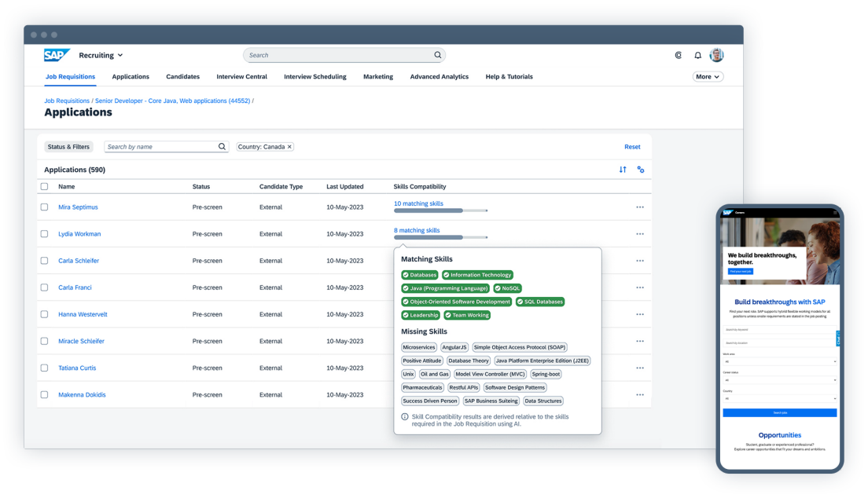Click the search icon in the name filter field
Viewport: 868px width, 498px height.
(223, 146)
